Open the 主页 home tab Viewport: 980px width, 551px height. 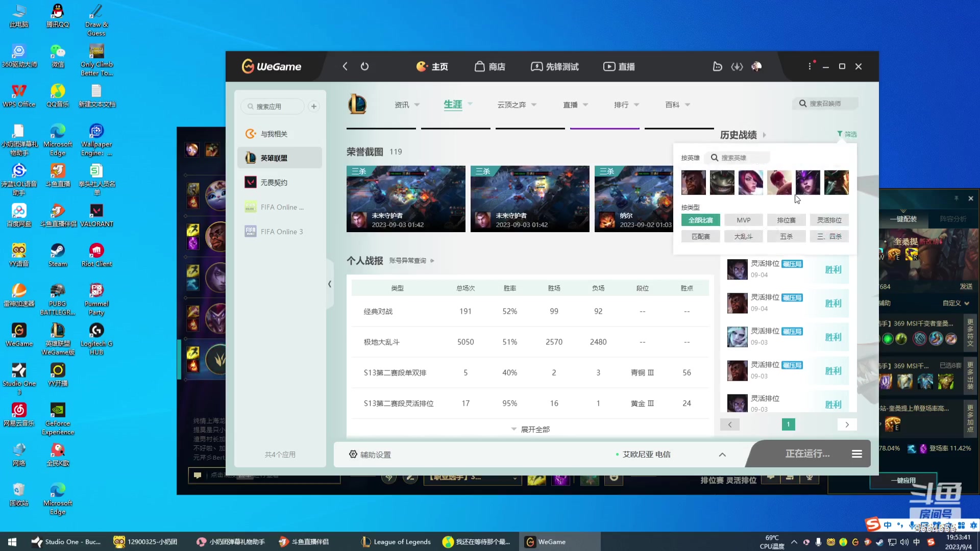click(432, 66)
